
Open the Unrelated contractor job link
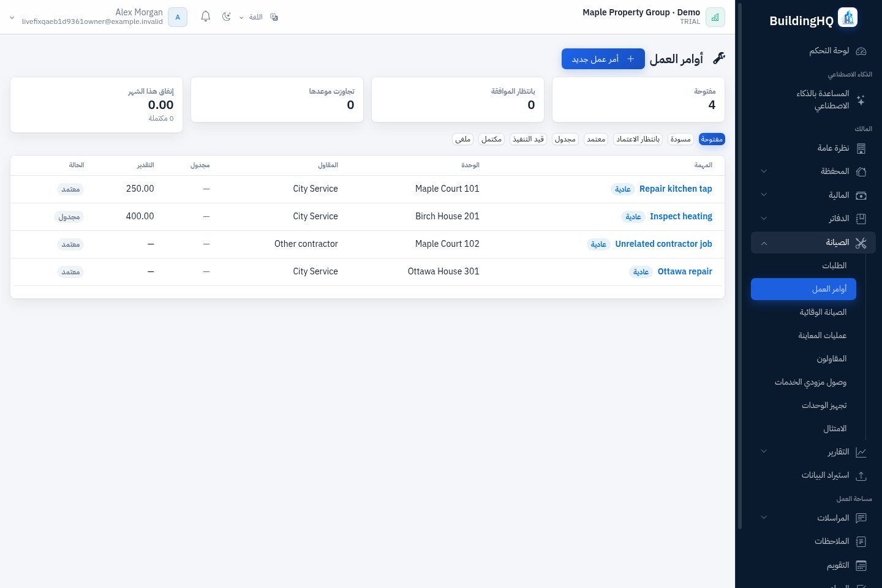coord(664,244)
